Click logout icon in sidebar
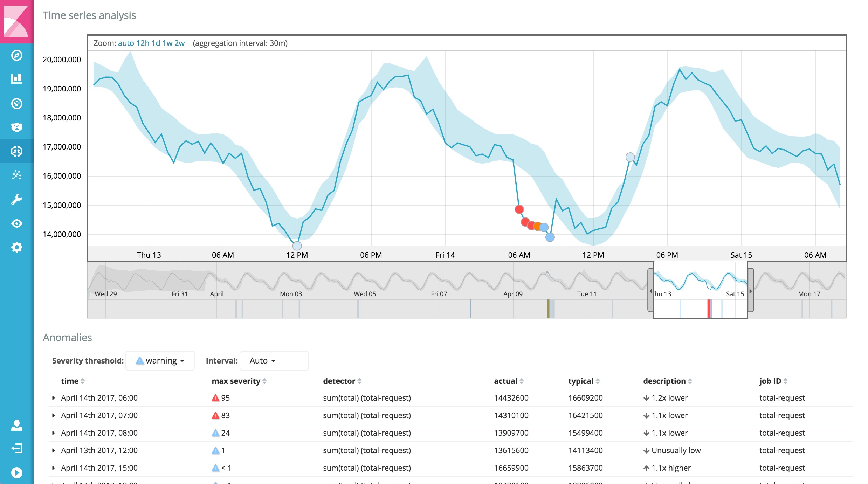 [16, 448]
